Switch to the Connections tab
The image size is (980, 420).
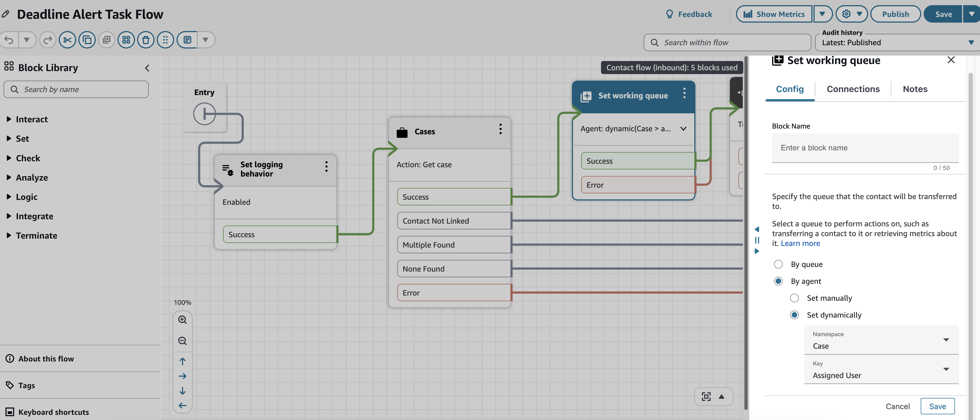(x=853, y=89)
